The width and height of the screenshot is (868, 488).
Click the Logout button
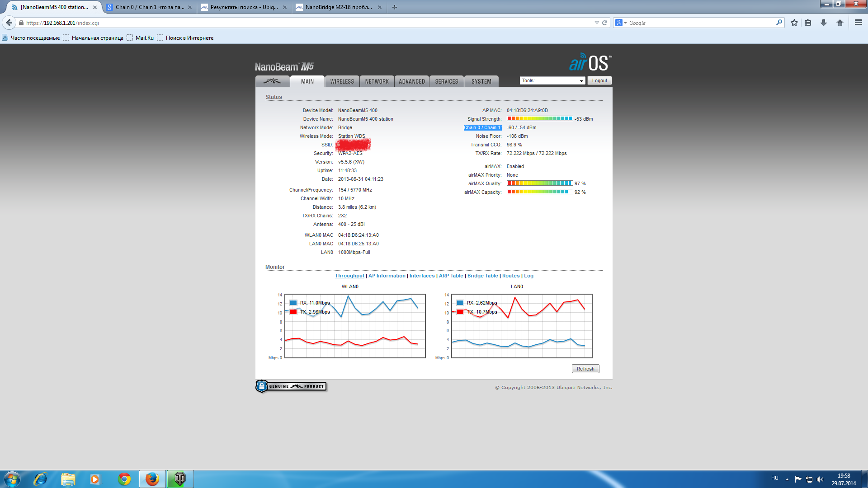click(599, 80)
